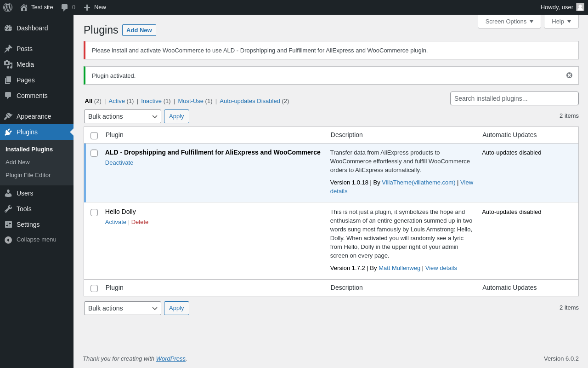588x368 pixels.
Task: Open Dashboard from the sidebar icon
Action: click(8, 28)
